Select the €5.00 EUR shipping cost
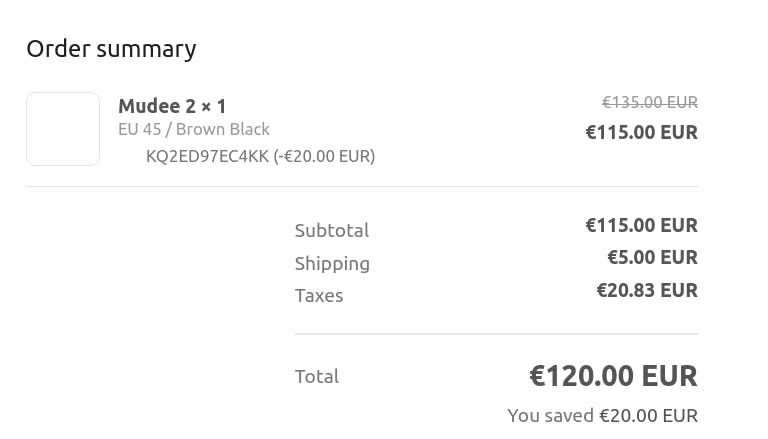The height and width of the screenshot is (439, 768). pyautogui.click(x=652, y=257)
